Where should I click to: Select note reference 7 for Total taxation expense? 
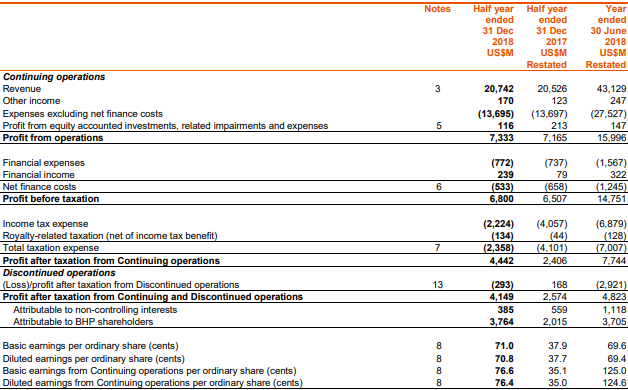click(x=438, y=248)
